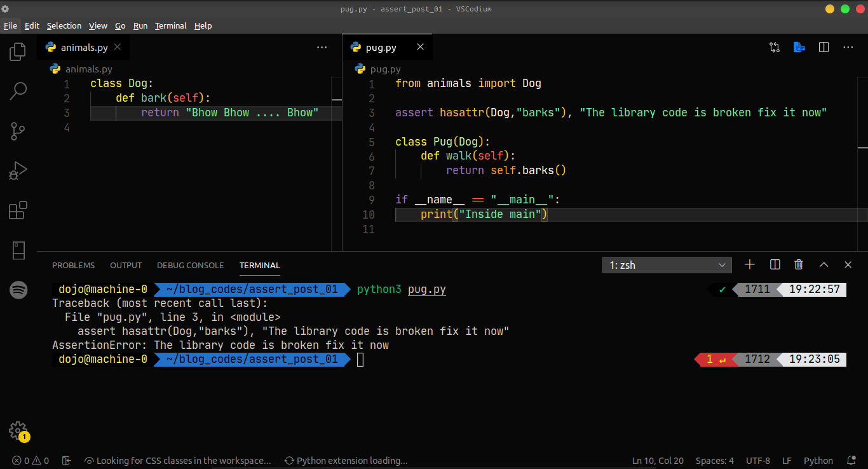868x469 pixels.
Task: Open the Run menu
Action: tap(140, 25)
